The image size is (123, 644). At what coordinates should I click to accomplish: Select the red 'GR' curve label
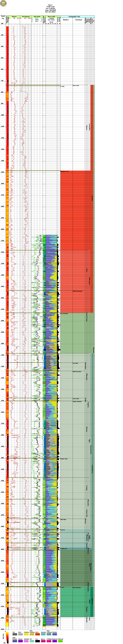pos(14,18)
